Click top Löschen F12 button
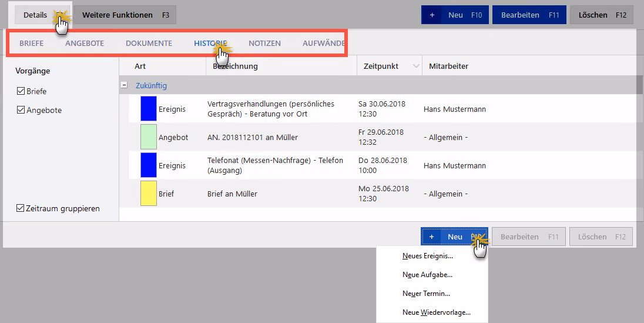This screenshot has height=323, width=644. [x=602, y=15]
